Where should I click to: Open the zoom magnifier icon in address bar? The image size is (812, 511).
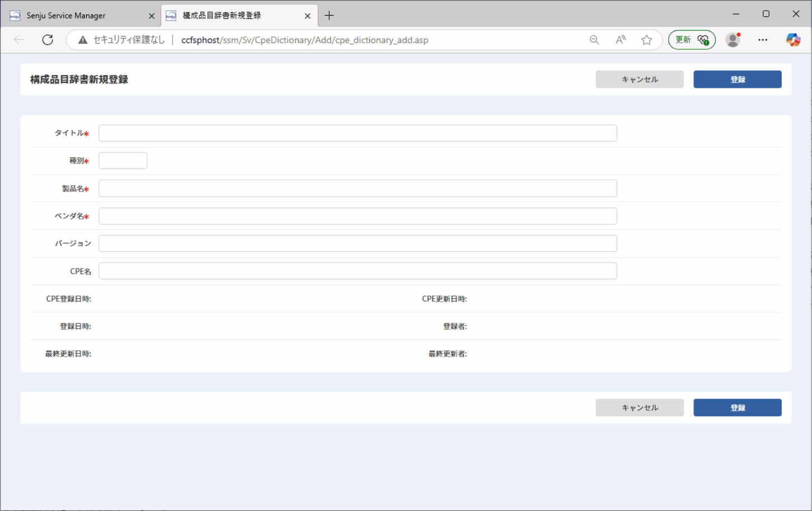594,40
